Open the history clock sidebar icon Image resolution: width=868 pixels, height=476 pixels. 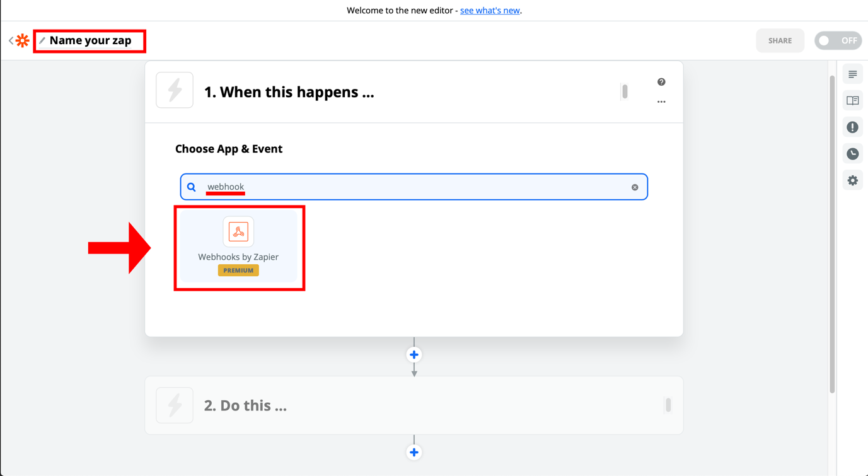[x=853, y=154]
